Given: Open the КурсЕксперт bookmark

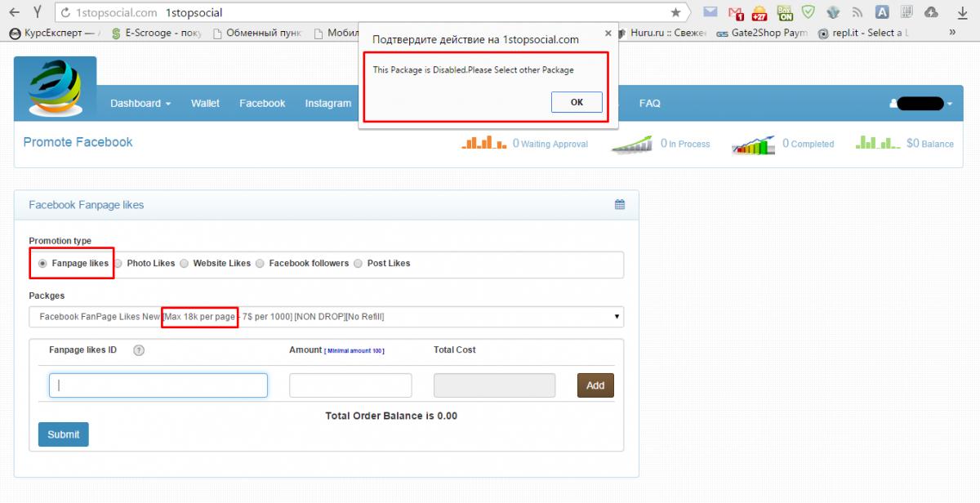Looking at the screenshot, I should (54, 33).
